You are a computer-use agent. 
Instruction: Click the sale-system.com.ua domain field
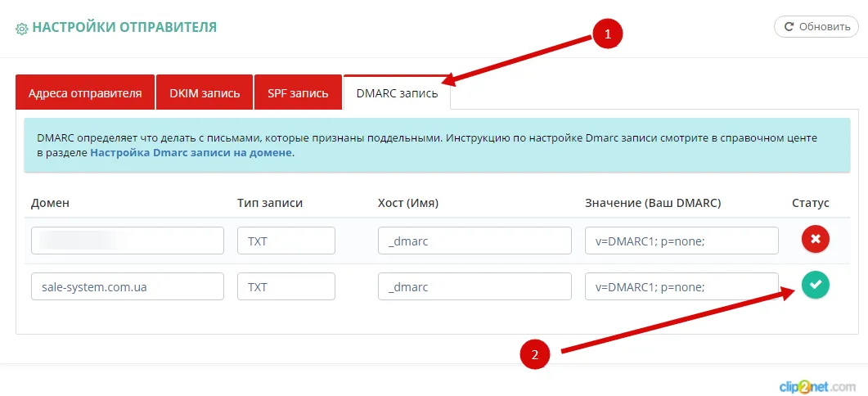[x=128, y=287]
